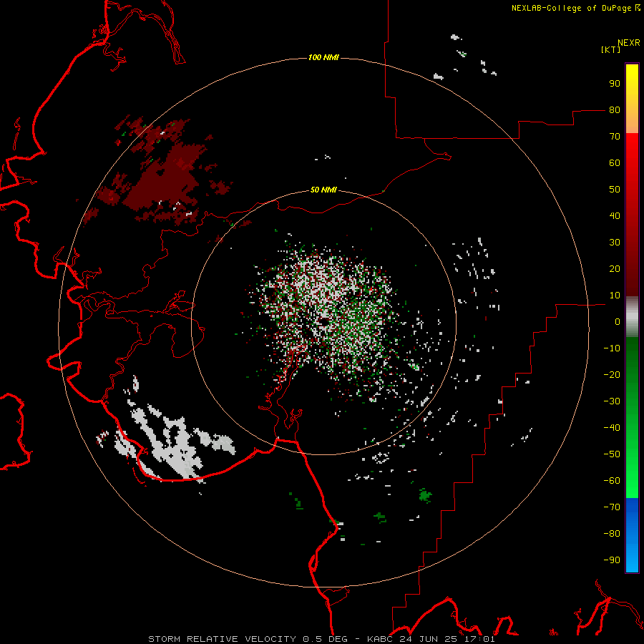Click the -80 value on the velocity scale
The height and width of the screenshot is (644, 644).
click(612, 534)
